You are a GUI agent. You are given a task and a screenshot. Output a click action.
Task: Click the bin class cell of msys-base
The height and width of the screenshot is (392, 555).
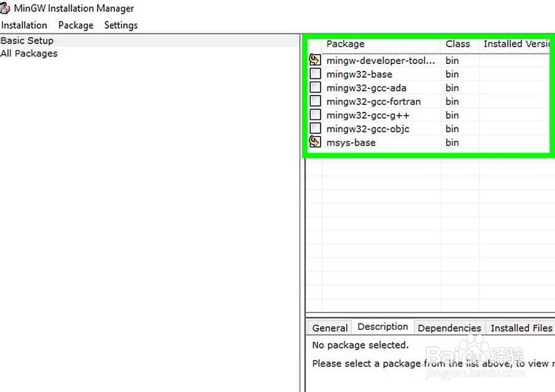[x=452, y=143]
